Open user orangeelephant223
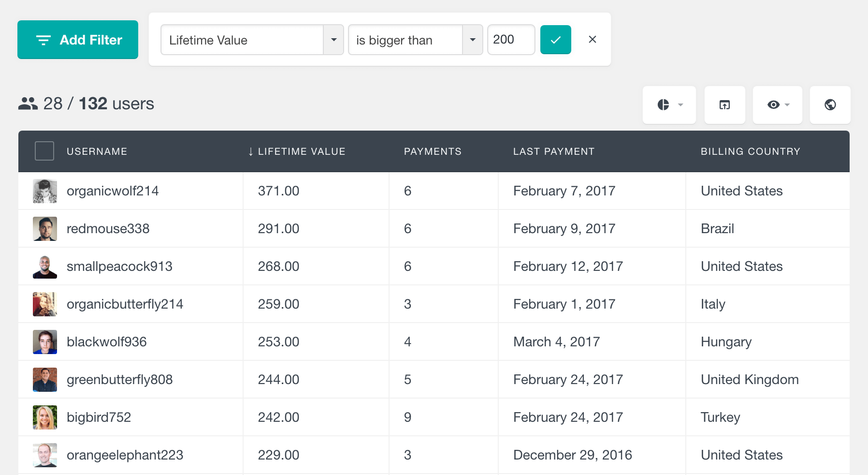 (x=125, y=455)
